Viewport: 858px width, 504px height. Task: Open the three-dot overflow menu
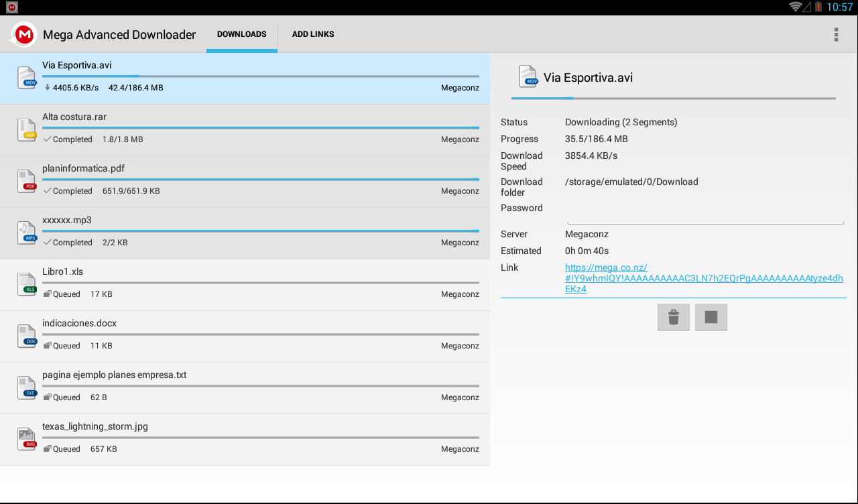coord(836,34)
